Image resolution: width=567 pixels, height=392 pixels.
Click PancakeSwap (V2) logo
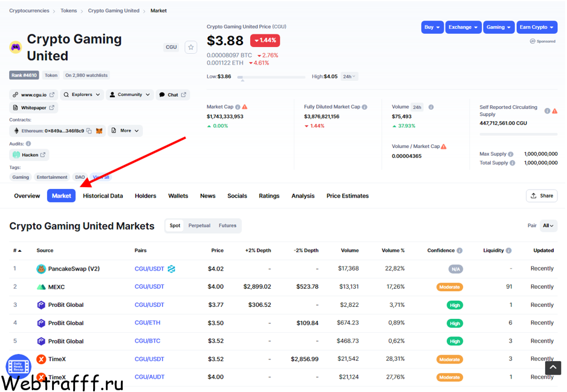pyautogui.click(x=41, y=269)
